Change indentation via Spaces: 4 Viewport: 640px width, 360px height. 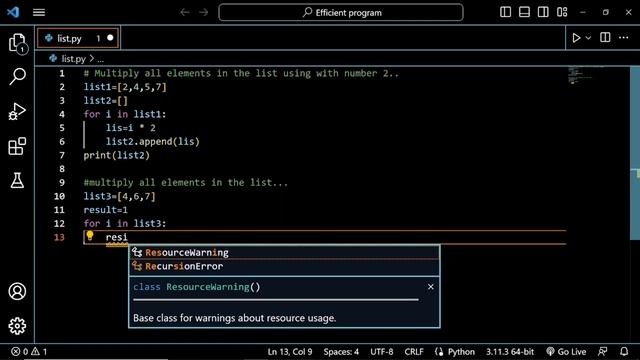341,351
